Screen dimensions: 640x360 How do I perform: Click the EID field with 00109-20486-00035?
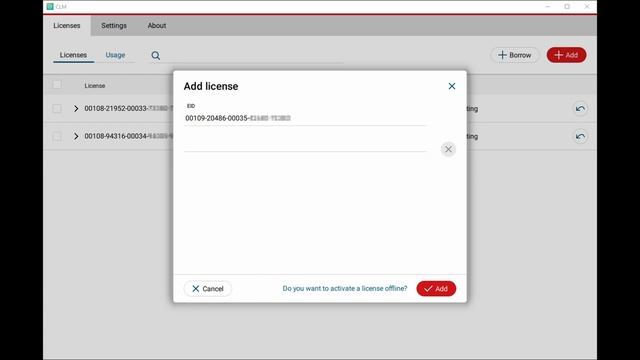point(304,118)
